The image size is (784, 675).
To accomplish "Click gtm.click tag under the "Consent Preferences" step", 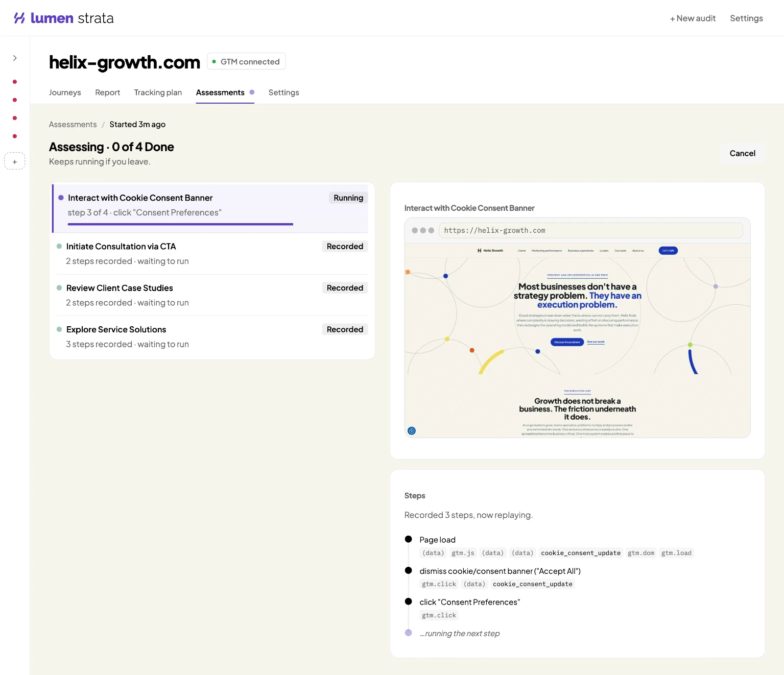I will (x=439, y=615).
